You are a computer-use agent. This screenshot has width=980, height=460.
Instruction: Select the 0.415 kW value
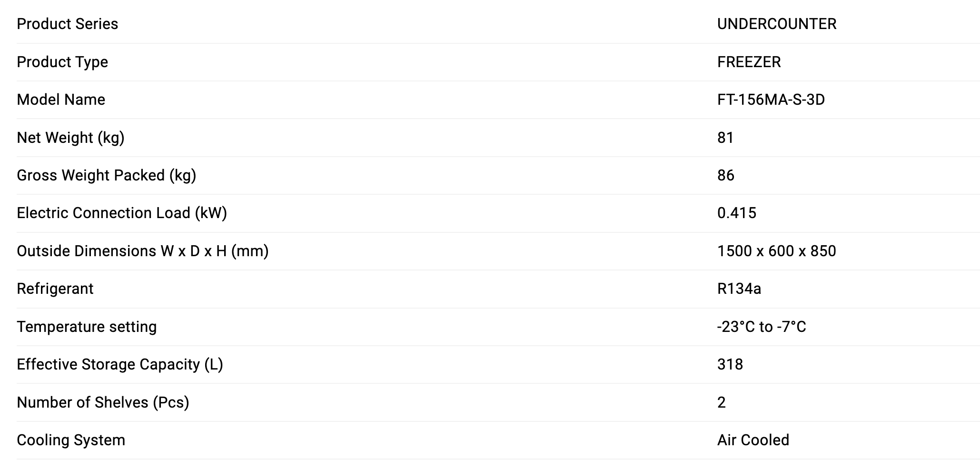[x=736, y=213]
